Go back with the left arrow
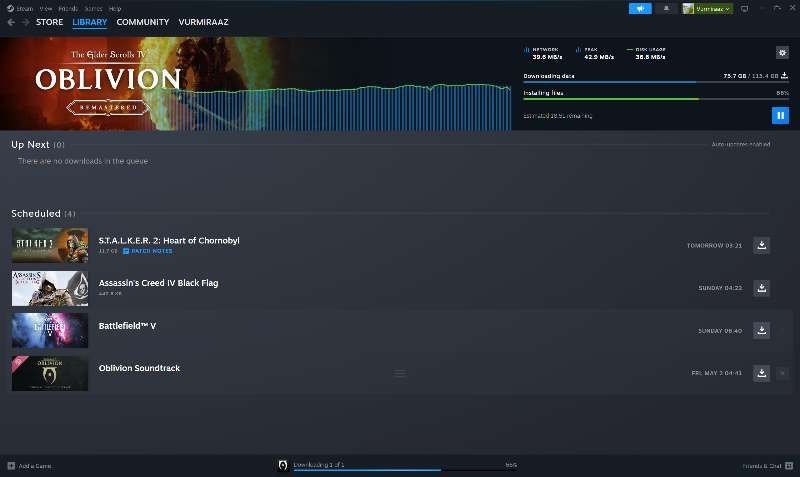This screenshot has height=477, width=800. point(11,22)
